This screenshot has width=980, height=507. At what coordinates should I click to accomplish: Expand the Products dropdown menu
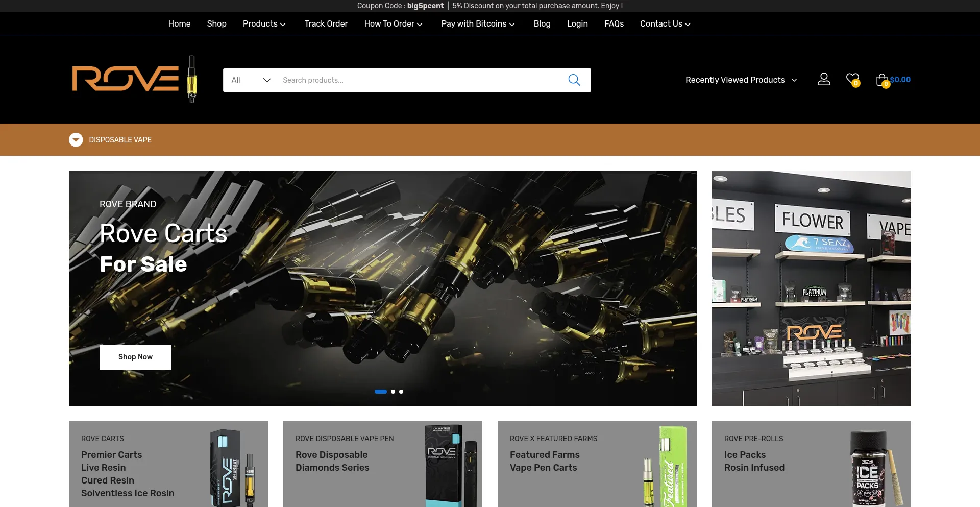pyautogui.click(x=264, y=24)
